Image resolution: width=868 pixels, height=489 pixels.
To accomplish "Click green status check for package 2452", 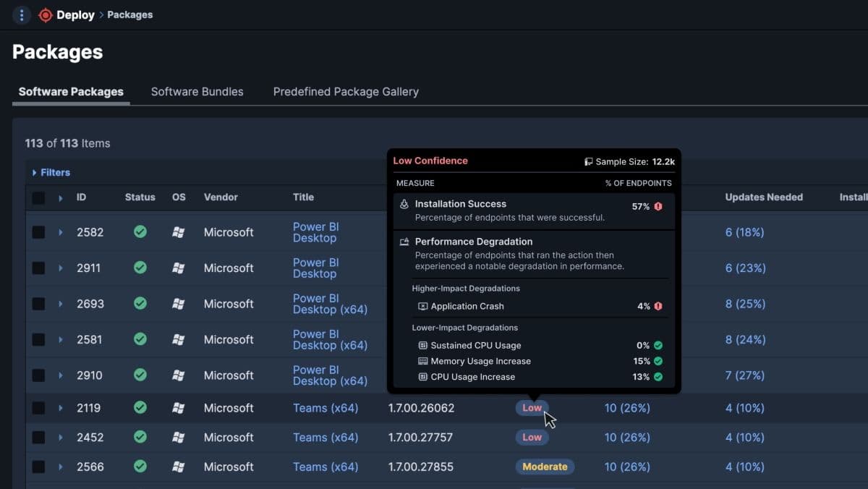I will 140,438.
